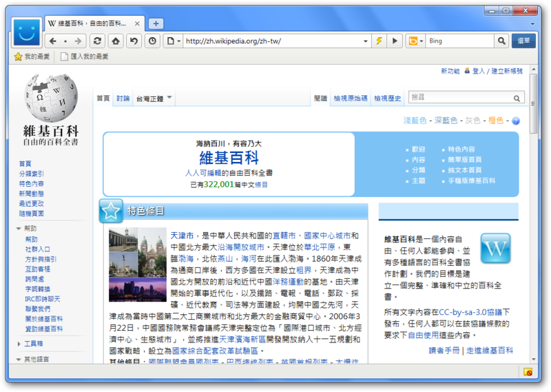Viewport: 551px width, 392px height.
Task: Click the featured article star icon
Action: (111, 211)
